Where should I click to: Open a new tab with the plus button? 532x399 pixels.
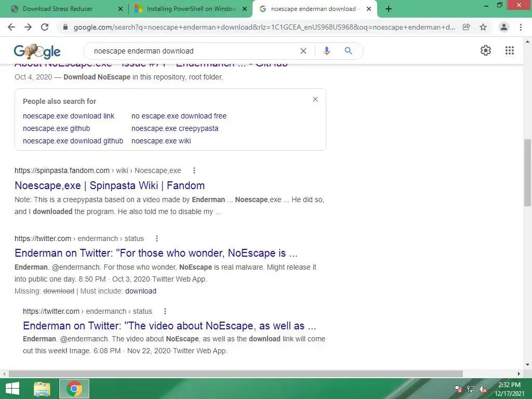(389, 9)
